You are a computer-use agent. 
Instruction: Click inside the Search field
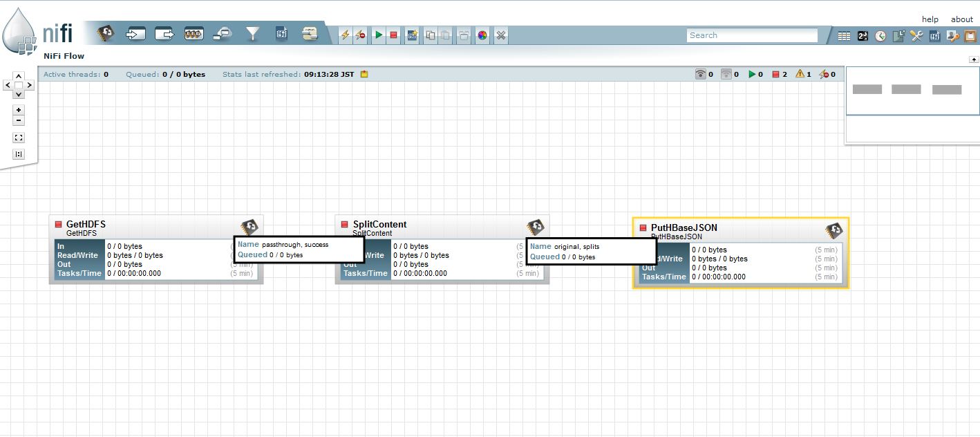click(751, 35)
